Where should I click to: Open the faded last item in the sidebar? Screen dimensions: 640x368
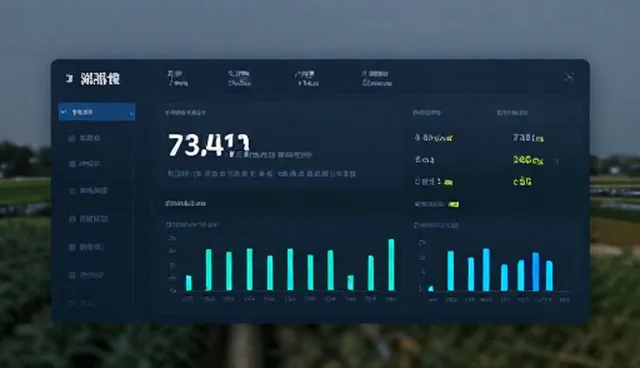83,303
